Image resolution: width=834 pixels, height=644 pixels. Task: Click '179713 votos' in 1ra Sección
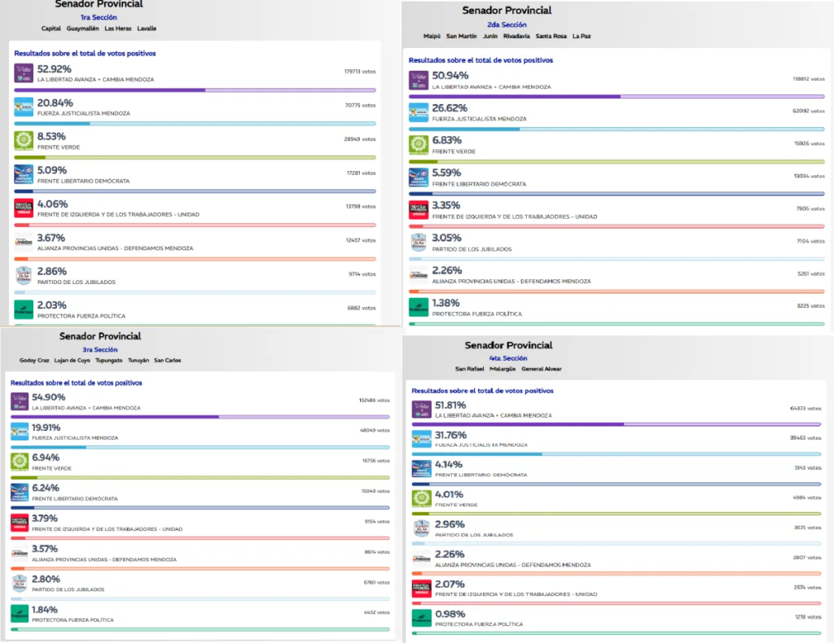tap(359, 72)
